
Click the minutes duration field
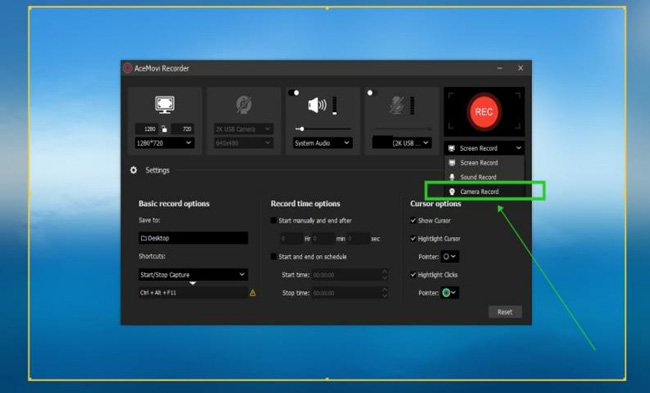(x=324, y=238)
